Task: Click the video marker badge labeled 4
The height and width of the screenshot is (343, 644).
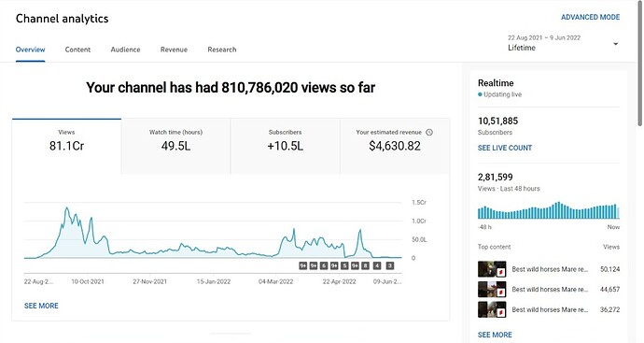Action: [377, 265]
